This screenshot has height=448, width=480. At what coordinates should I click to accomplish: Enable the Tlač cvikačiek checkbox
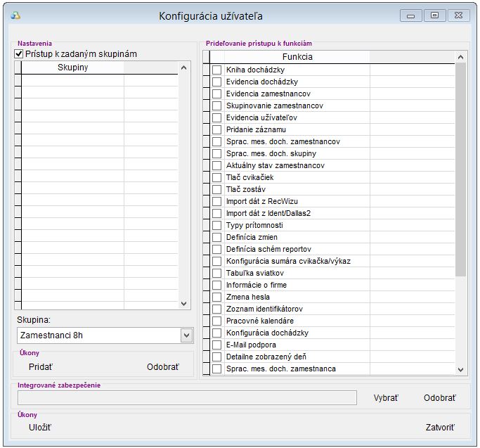pyautogui.click(x=216, y=177)
